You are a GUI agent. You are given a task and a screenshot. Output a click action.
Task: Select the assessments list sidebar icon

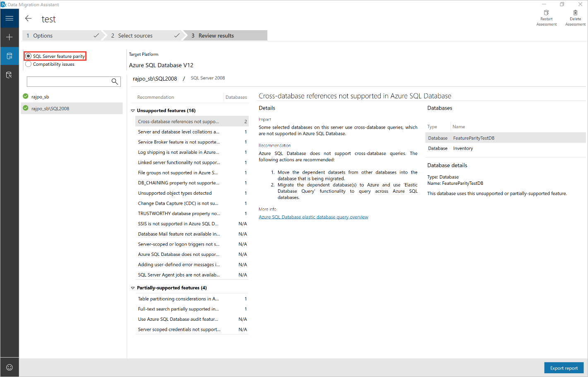pos(9,56)
